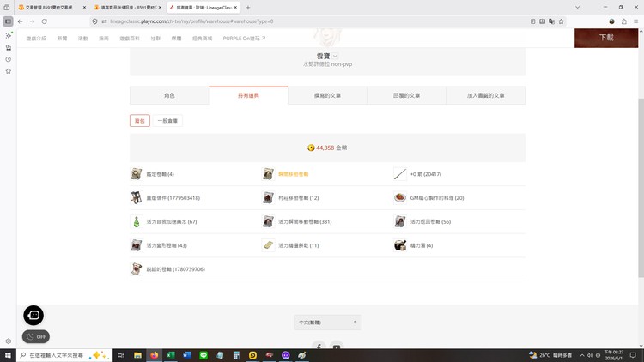
Task: Open Word from the taskbar
Action: pyautogui.click(x=187, y=355)
